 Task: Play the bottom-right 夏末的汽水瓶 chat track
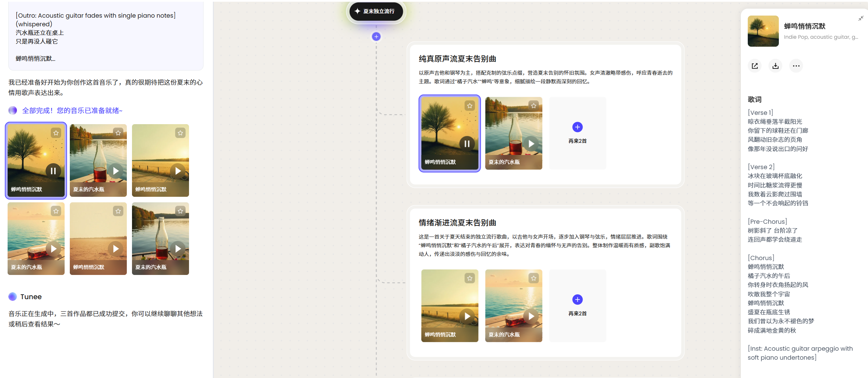click(x=178, y=249)
